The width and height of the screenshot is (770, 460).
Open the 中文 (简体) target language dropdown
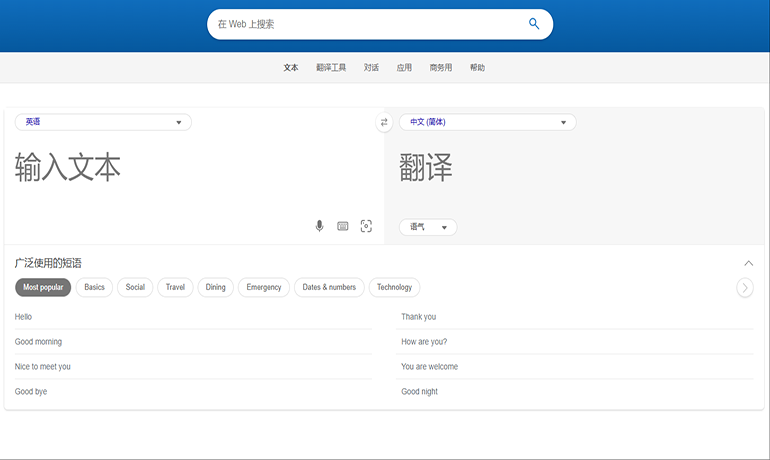(487, 122)
